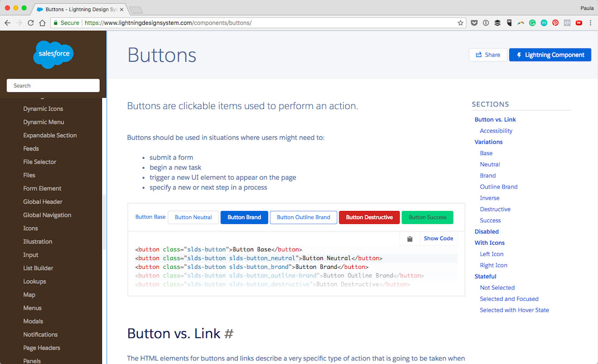This screenshot has width=598, height=364.
Task: Reload the current page
Action: (31, 23)
